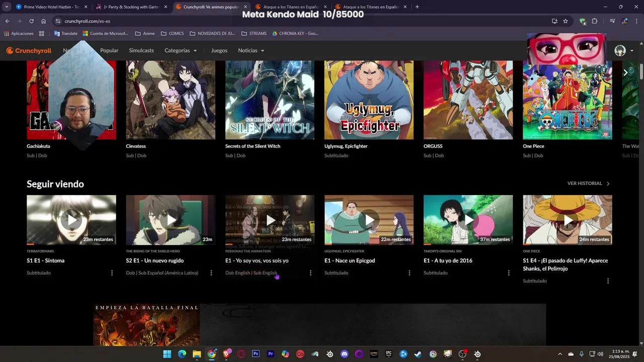Open Photoshop from the taskbar
The height and width of the screenshot is (362, 644).
(x=256, y=354)
